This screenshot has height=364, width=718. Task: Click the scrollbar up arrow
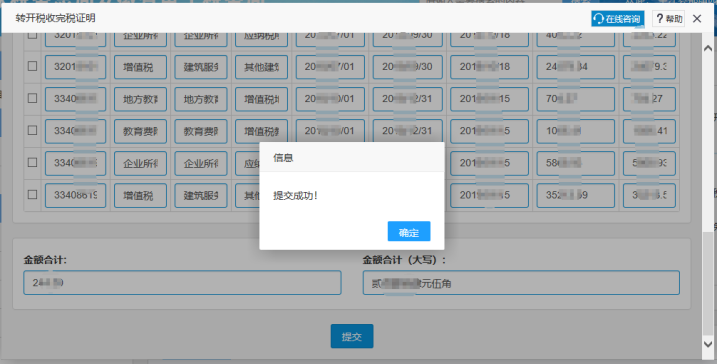coord(708,48)
